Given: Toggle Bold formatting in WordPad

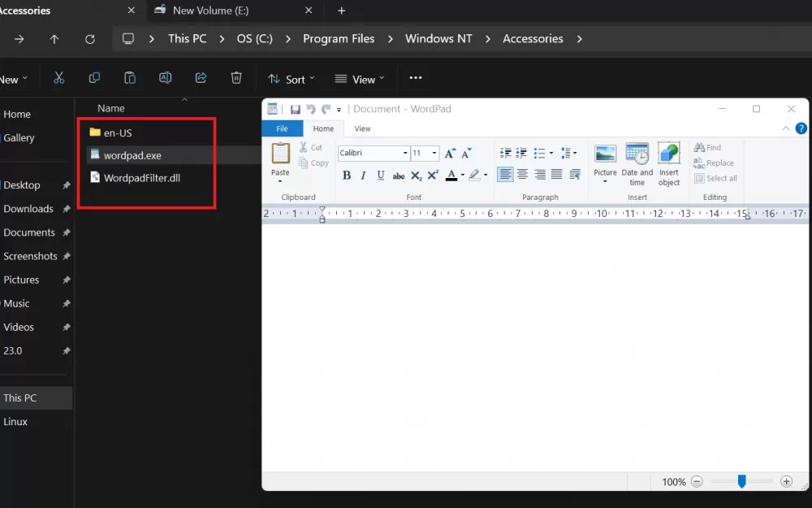Looking at the screenshot, I should coord(347,176).
